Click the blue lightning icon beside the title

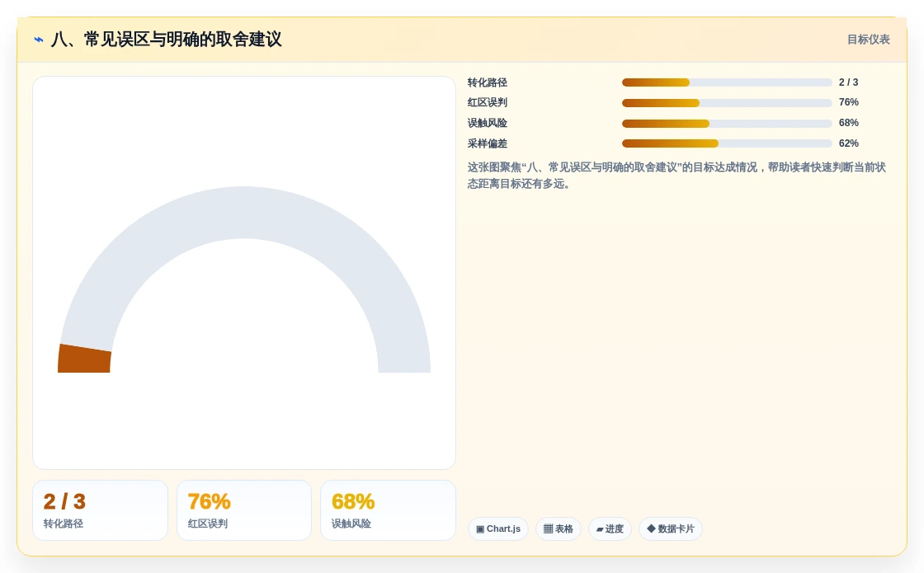coord(39,40)
